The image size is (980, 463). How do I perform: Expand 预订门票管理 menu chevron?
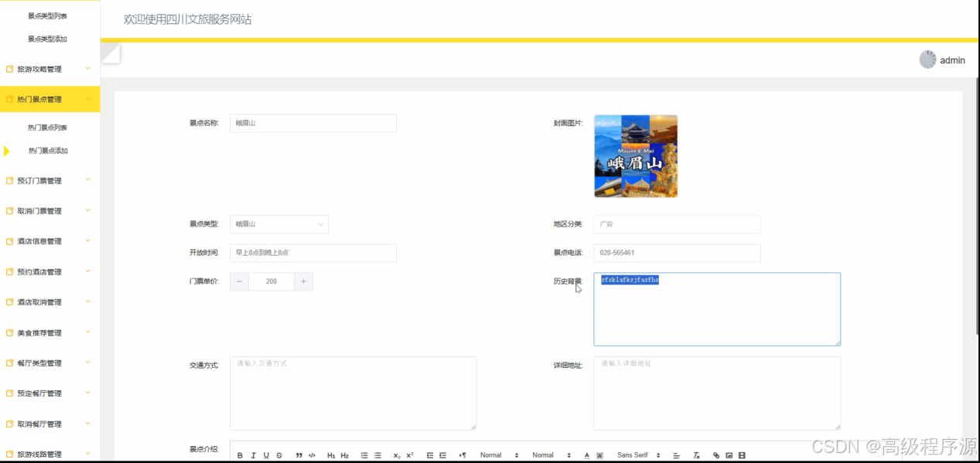[x=88, y=180]
